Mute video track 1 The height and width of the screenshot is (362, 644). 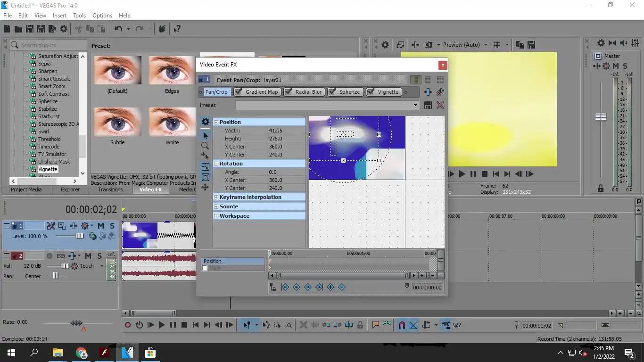click(100, 226)
